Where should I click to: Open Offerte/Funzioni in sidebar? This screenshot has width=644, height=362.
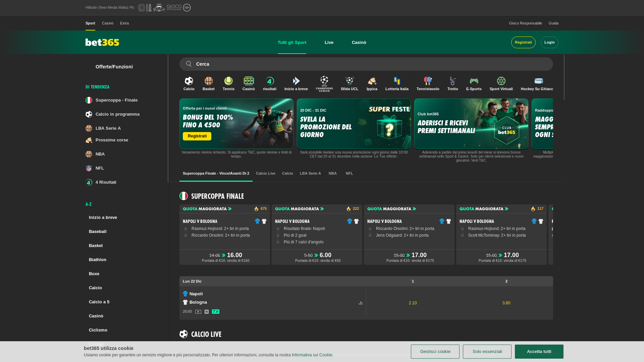pyautogui.click(x=114, y=67)
